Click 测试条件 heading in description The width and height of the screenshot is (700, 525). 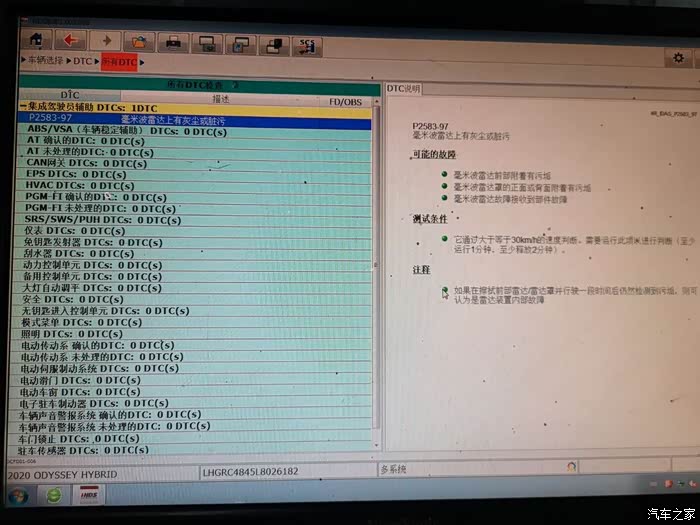click(x=429, y=219)
